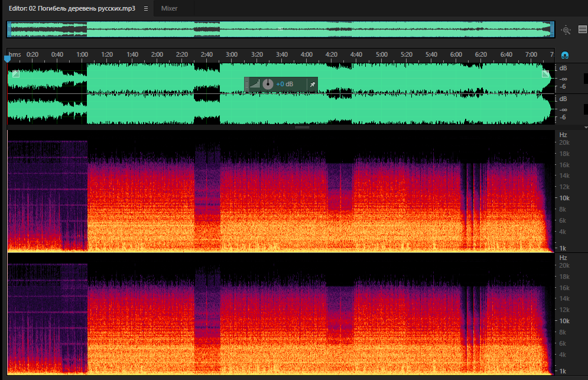Click the 2:00 mark on the time ruler

coord(157,54)
